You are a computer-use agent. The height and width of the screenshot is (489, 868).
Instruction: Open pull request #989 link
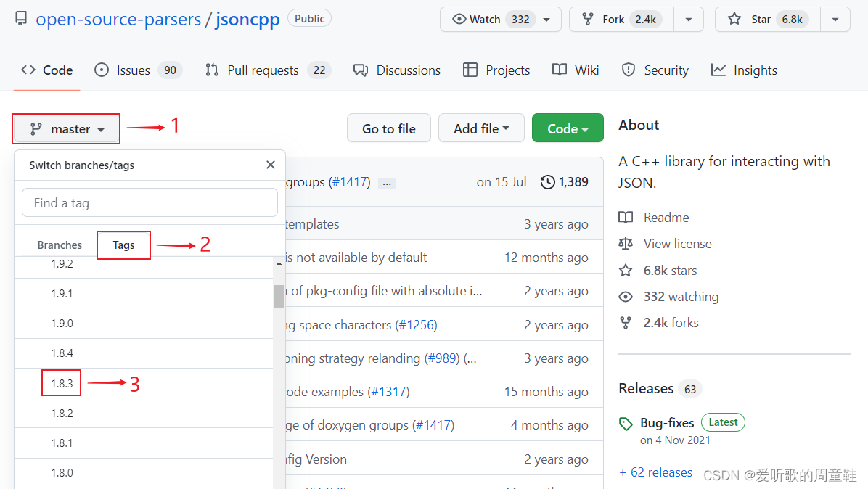[442, 358]
